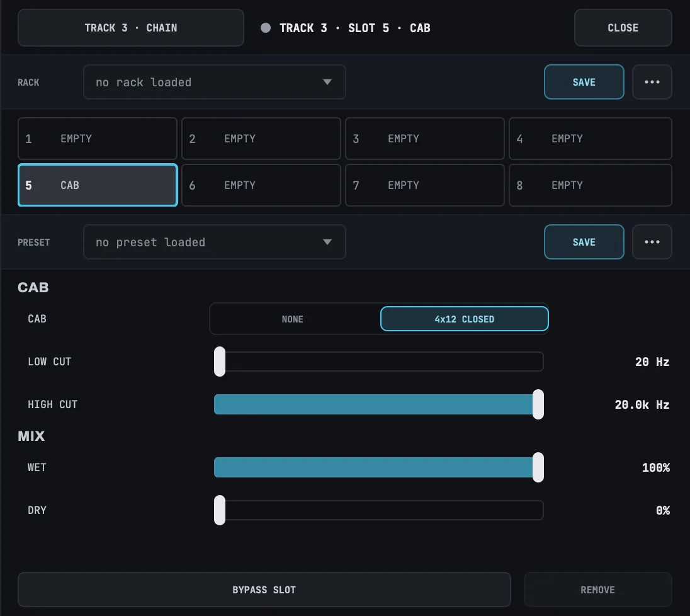Open the rack options three-dot menu
This screenshot has height=616, width=690.
[652, 82]
